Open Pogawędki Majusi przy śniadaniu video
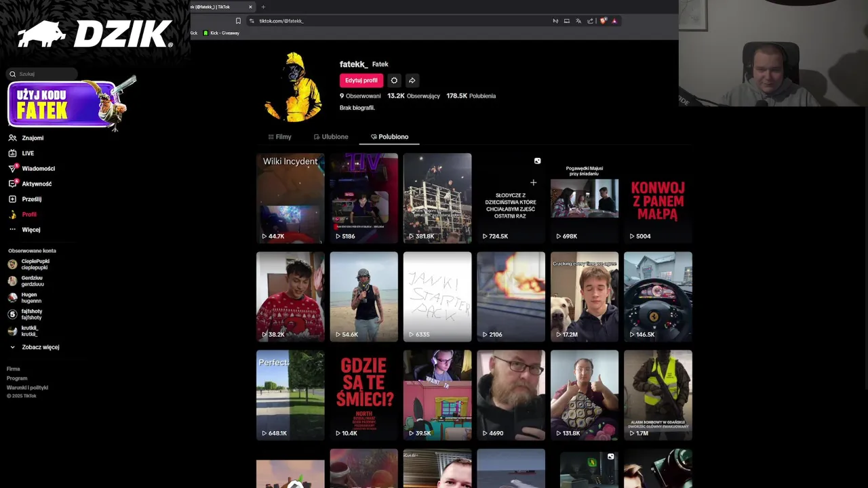Screen dimensions: 868x488 585,199
